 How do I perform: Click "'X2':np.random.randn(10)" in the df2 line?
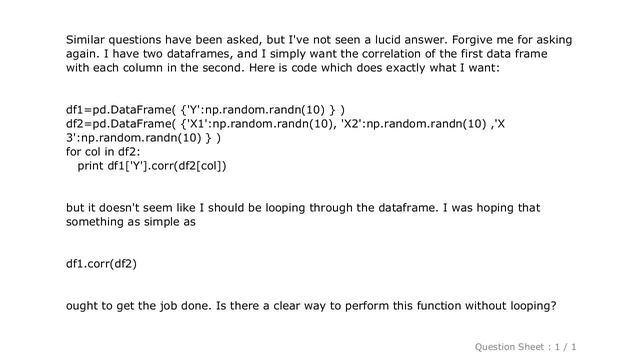coord(413,124)
